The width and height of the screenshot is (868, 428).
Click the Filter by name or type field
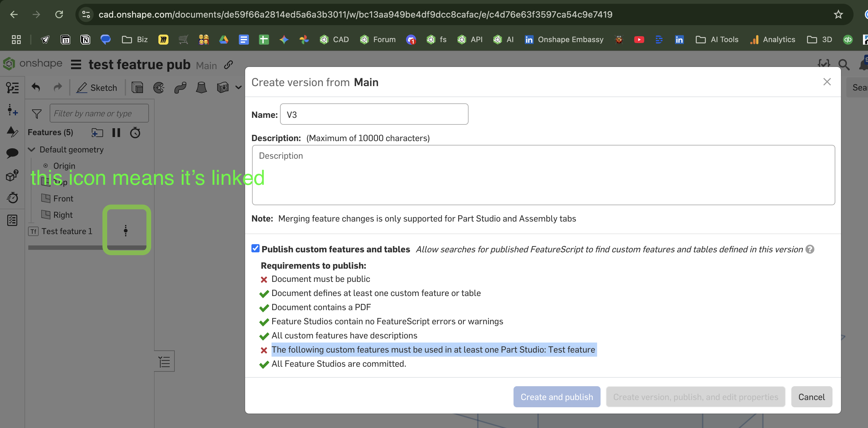point(99,113)
